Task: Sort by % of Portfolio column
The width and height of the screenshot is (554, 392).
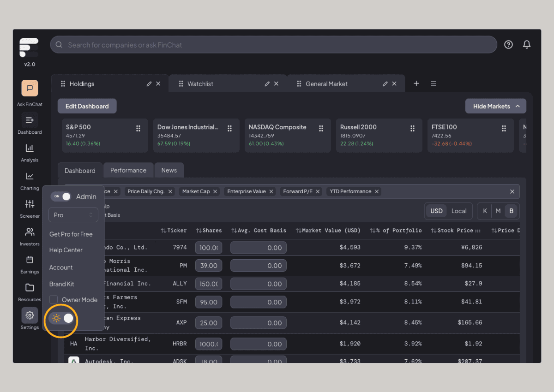Action: tap(396, 230)
